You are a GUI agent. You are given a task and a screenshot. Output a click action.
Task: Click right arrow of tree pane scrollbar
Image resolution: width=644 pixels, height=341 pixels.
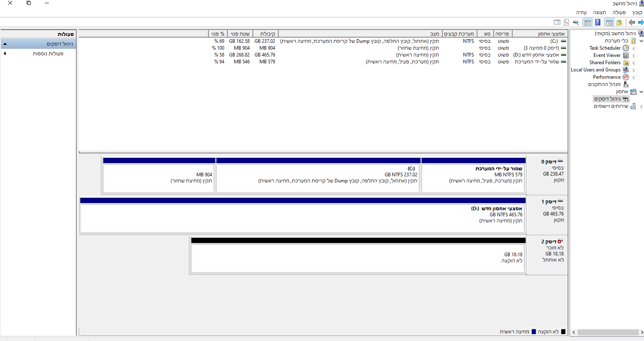(642, 333)
